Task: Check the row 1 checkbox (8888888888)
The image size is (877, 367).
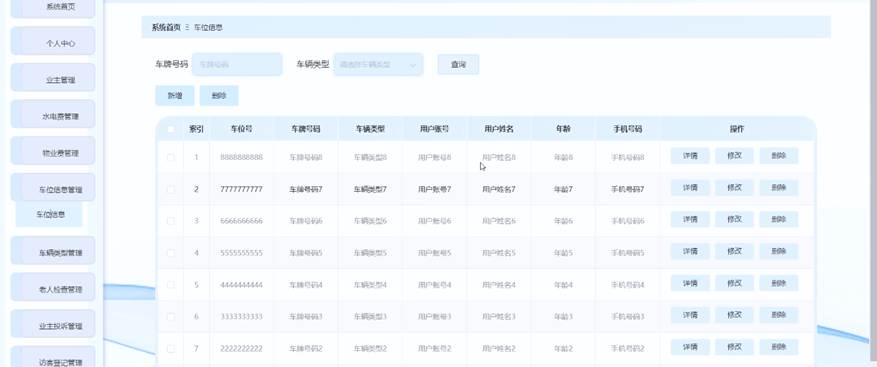Action: 171,157
